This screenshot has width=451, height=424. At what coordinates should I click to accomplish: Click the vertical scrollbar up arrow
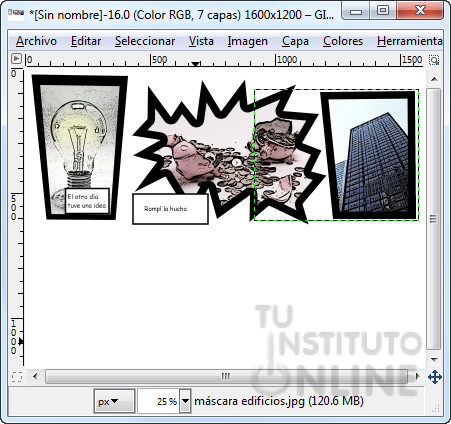coord(434,79)
